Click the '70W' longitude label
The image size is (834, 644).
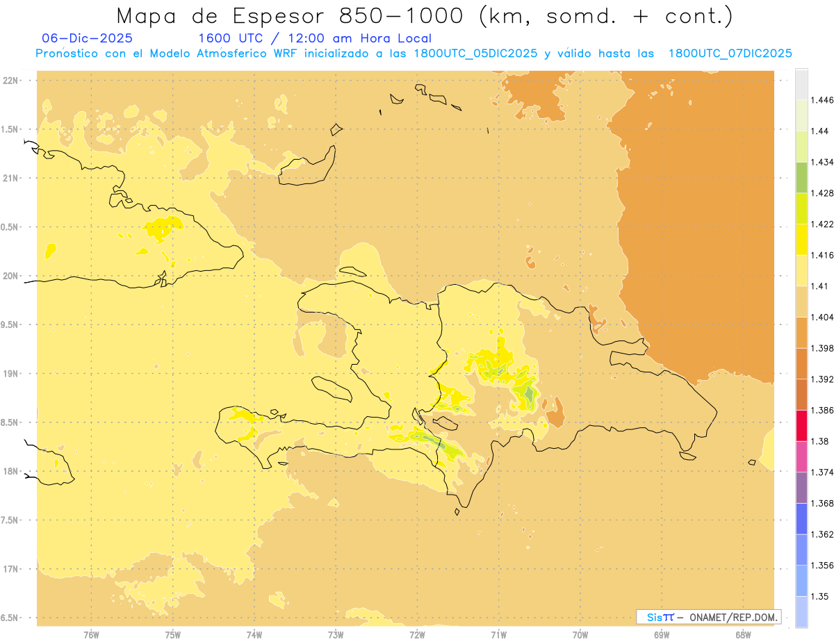580,634
